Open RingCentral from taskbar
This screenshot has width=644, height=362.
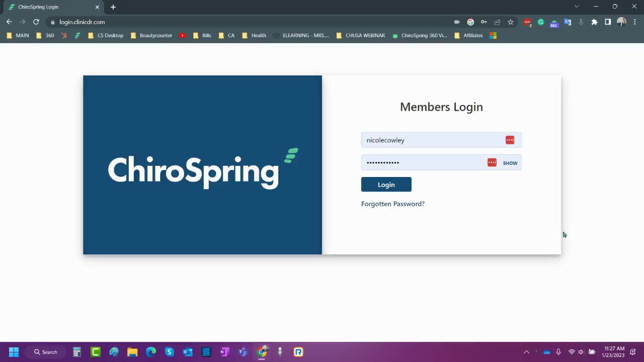tap(298, 352)
